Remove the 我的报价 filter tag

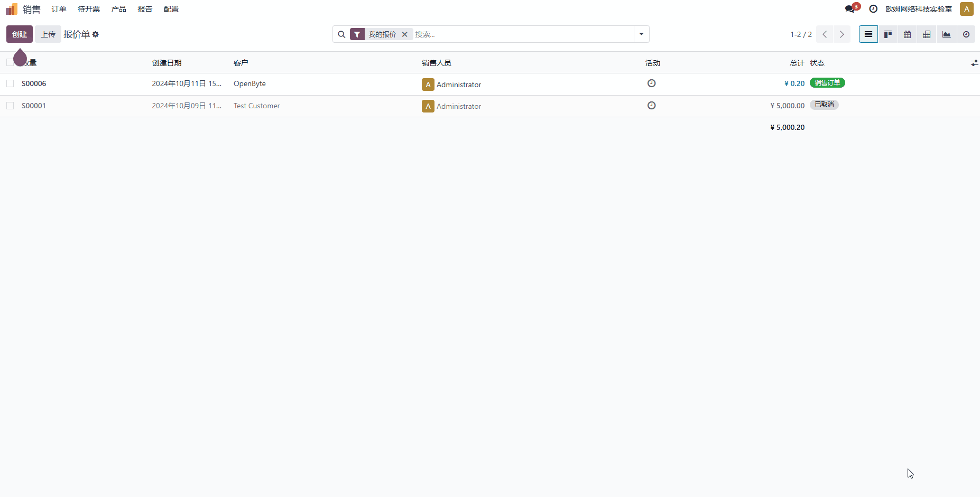point(405,34)
